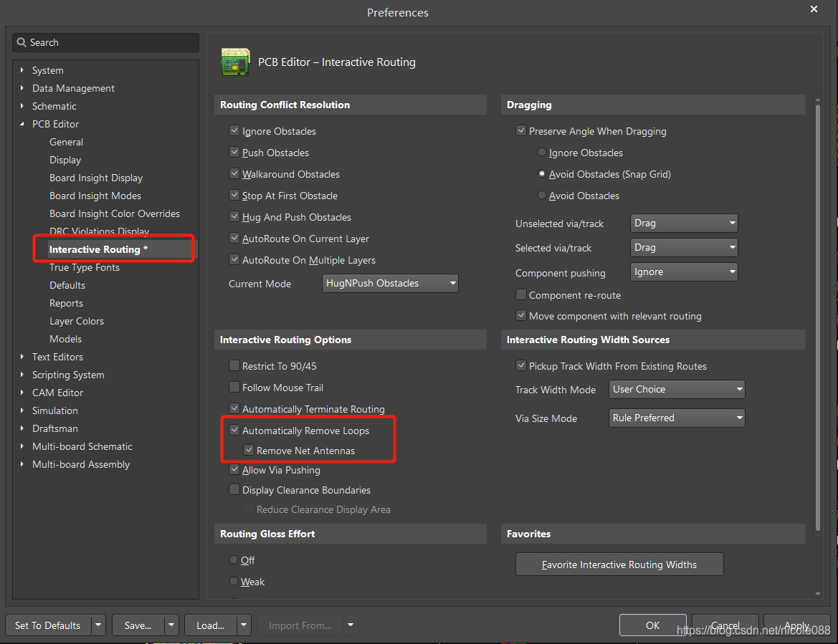Image resolution: width=838 pixels, height=644 pixels.
Task: Uncheck Automatically Remove Loops
Action: point(234,431)
